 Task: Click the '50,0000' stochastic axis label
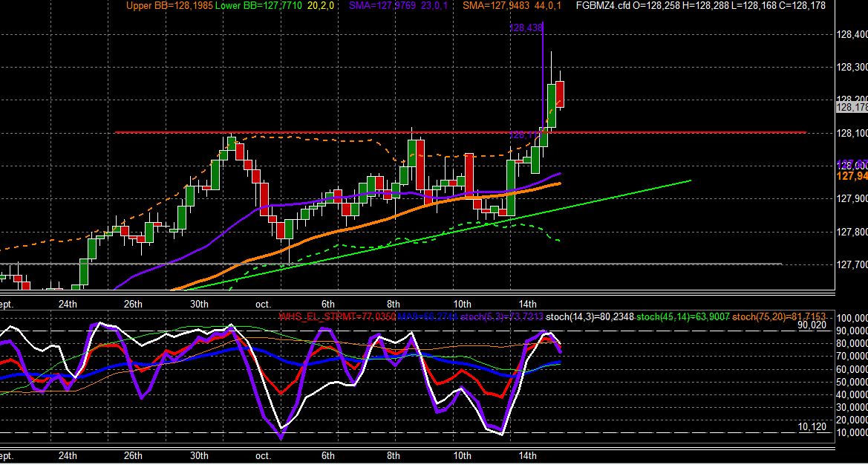pos(852,382)
